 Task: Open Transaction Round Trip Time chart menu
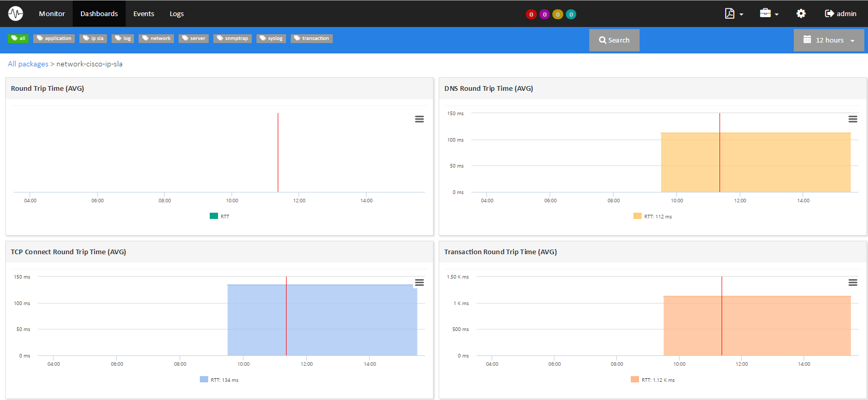coord(852,283)
